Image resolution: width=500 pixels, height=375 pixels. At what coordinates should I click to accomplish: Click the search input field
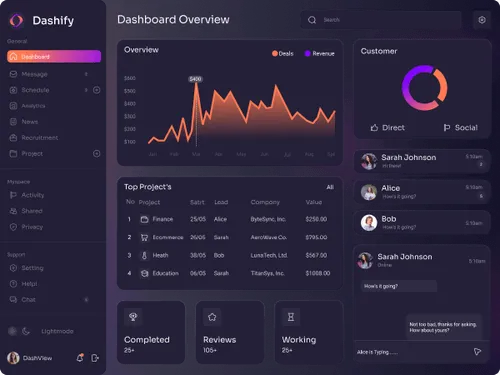[x=381, y=20]
